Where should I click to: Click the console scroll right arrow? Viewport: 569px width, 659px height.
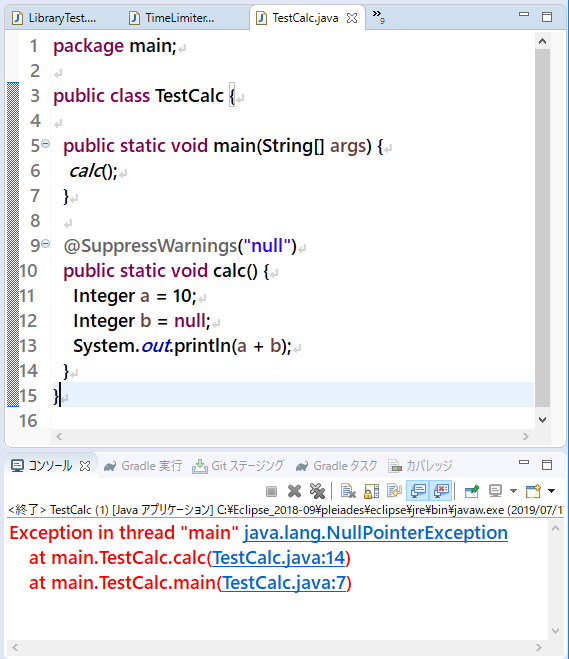pyautogui.click(x=539, y=647)
